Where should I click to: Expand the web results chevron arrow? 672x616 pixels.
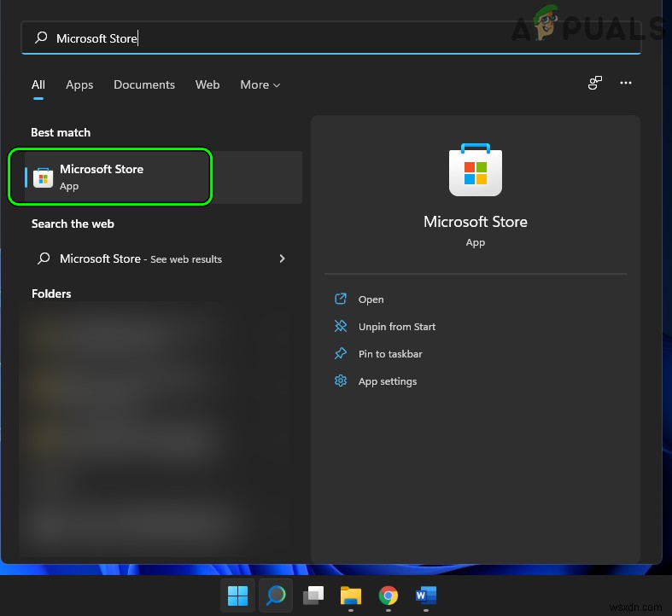pyautogui.click(x=282, y=259)
